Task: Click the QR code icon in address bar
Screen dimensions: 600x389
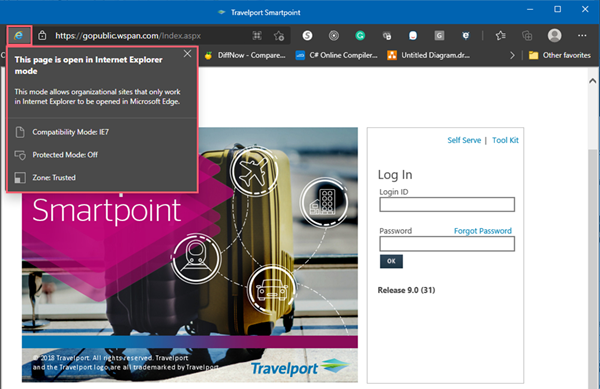Action: tap(257, 36)
